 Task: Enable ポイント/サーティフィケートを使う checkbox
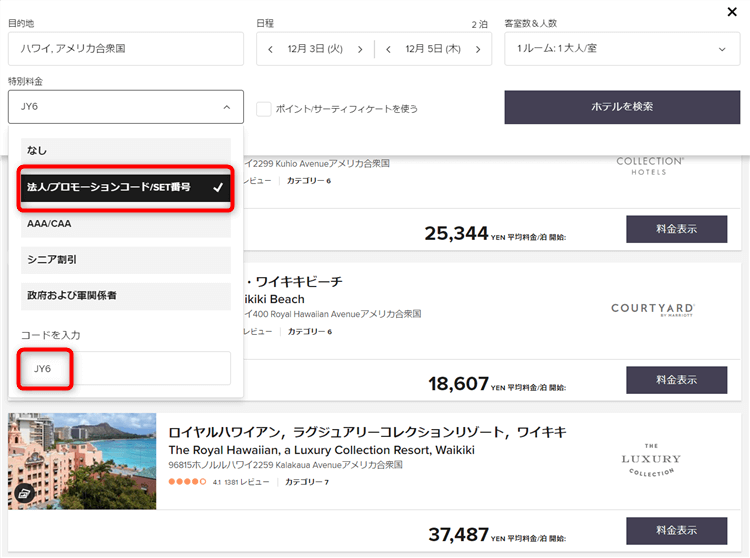(x=264, y=108)
